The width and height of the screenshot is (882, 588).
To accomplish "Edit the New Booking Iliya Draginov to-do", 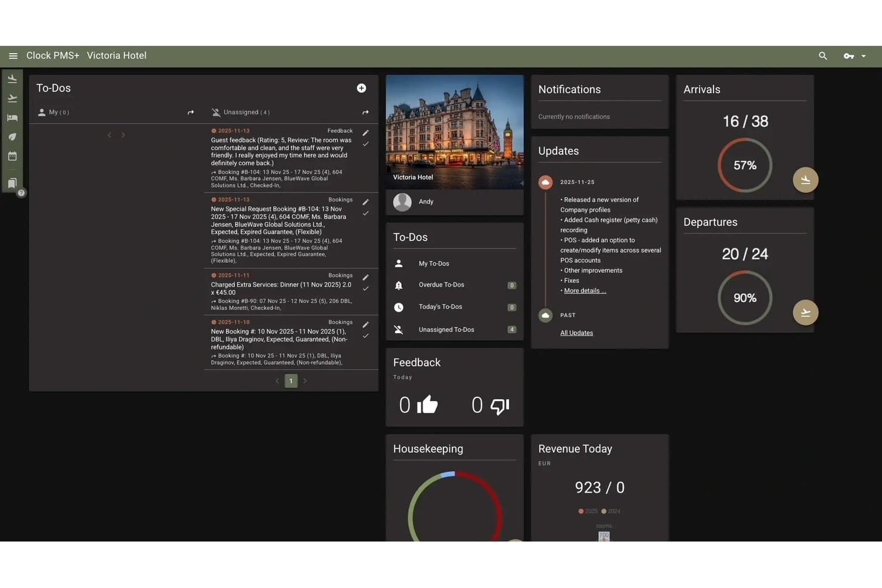I will pyautogui.click(x=366, y=325).
